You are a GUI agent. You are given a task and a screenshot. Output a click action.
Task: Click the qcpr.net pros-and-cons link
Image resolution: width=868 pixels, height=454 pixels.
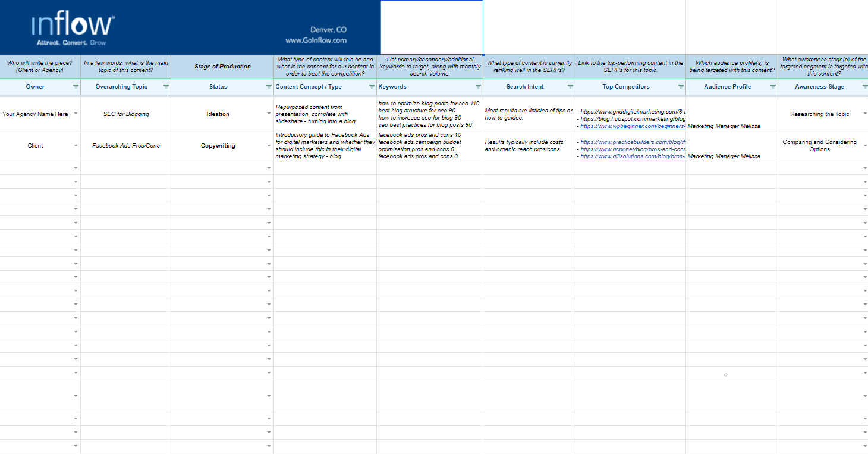pos(630,149)
